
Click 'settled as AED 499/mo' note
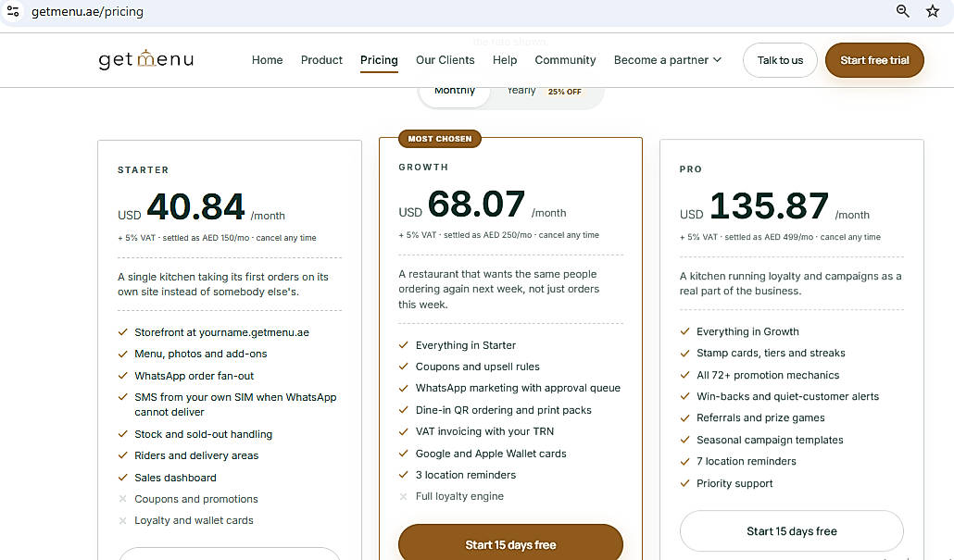pyautogui.click(x=769, y=237)
